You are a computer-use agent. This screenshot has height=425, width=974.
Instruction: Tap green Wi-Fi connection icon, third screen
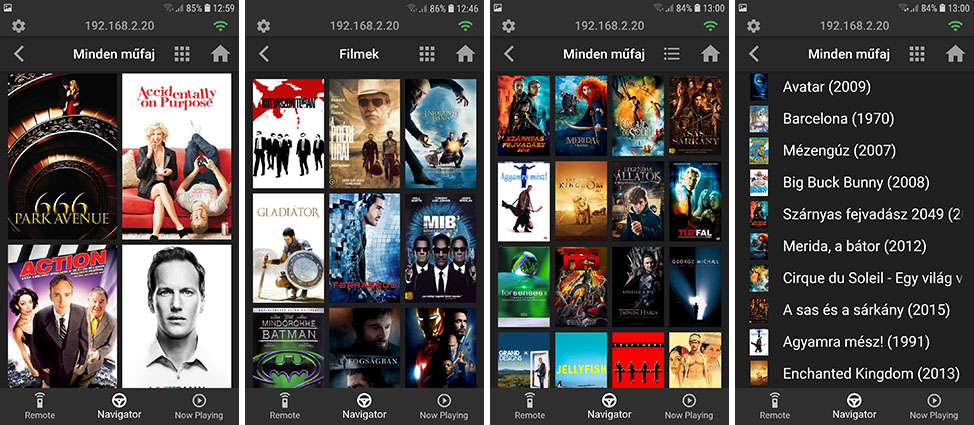coord(710,26)
